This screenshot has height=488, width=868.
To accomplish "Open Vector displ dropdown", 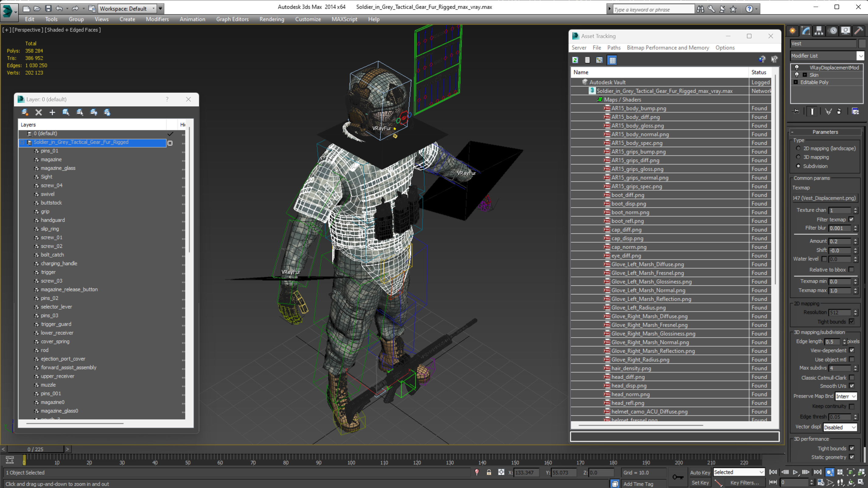I will (840, 427).
